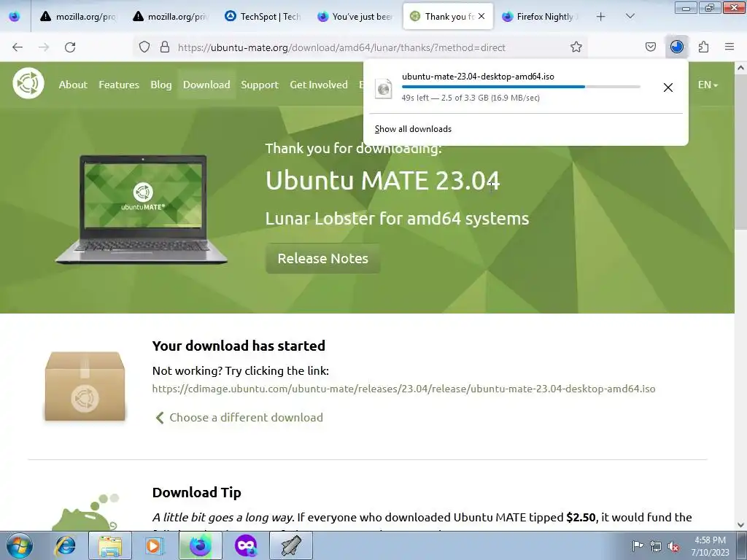
Task: Click Show all downloads
Action: (x=413, y=129)
